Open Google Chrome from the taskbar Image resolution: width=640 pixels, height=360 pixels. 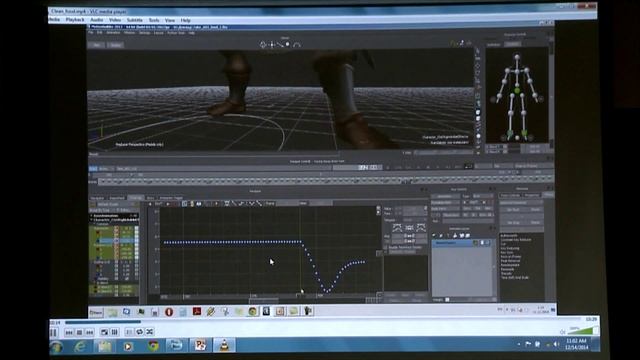[x=153, y=347]
